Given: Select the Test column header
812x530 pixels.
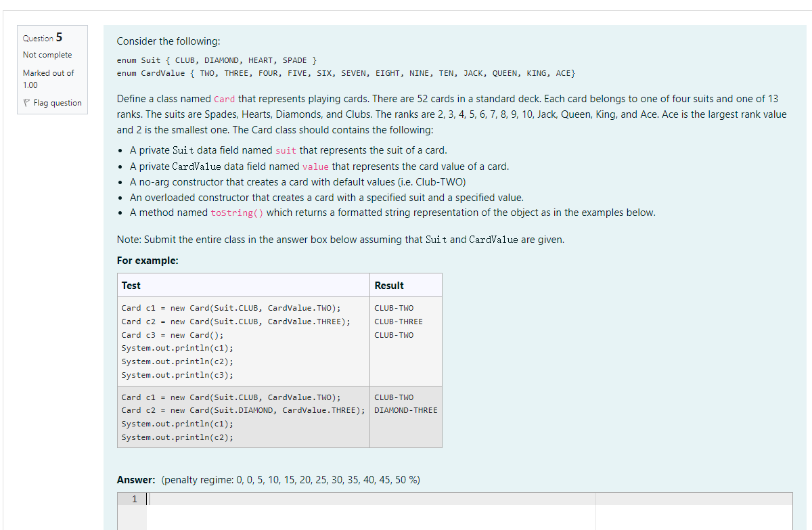Looking at the screenshot, I should coord(131,285).
